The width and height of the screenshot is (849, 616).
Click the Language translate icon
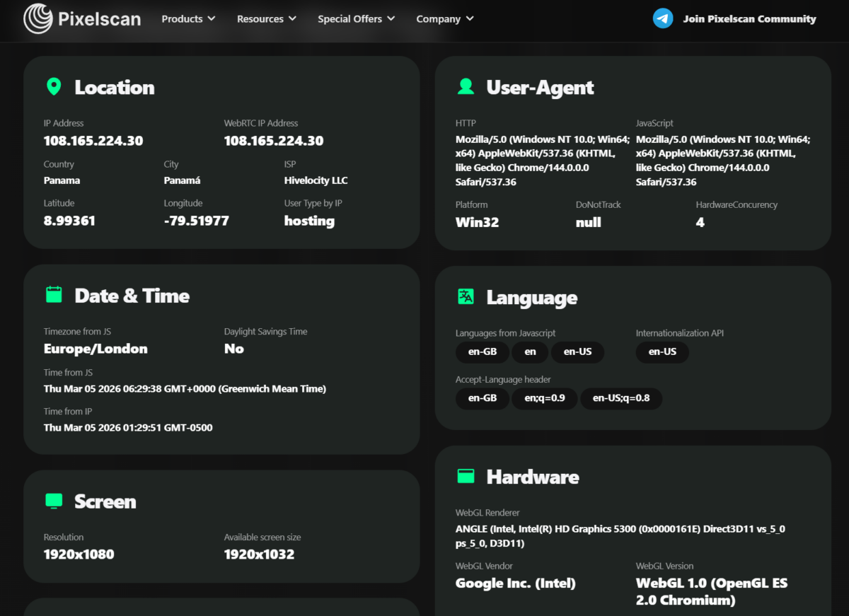coord(466,297)
